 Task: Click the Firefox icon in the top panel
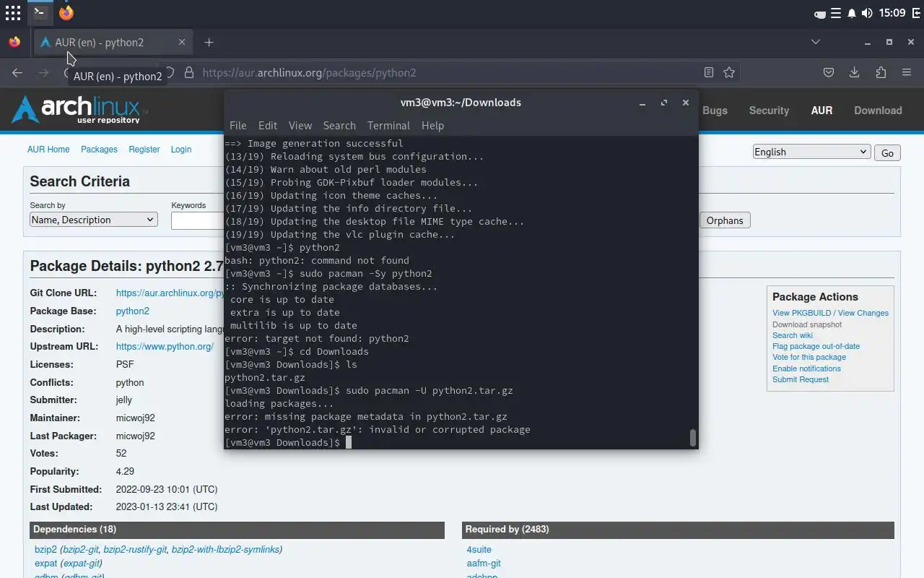click(66, 12)
